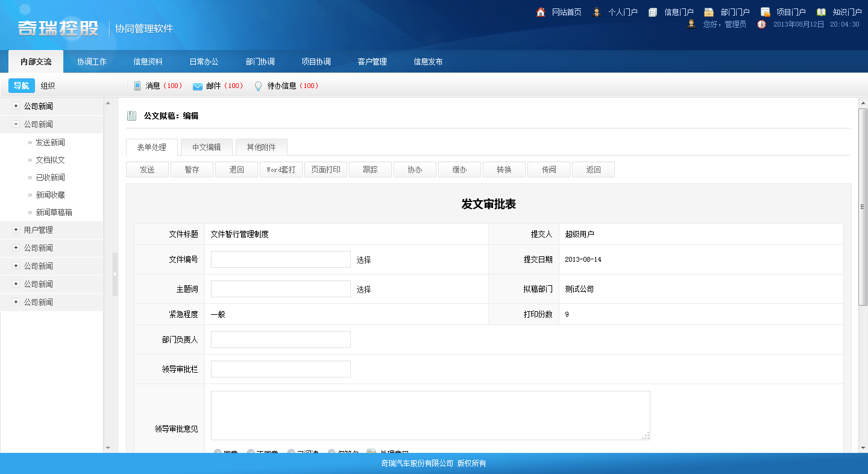
Task: Open the 个人门户 person icon
Action: 597,12
